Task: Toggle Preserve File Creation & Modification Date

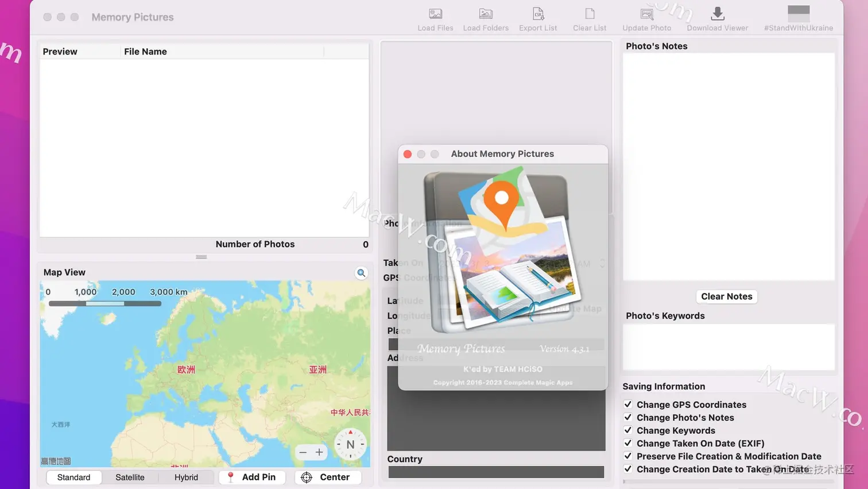Action: click(628, 456)
